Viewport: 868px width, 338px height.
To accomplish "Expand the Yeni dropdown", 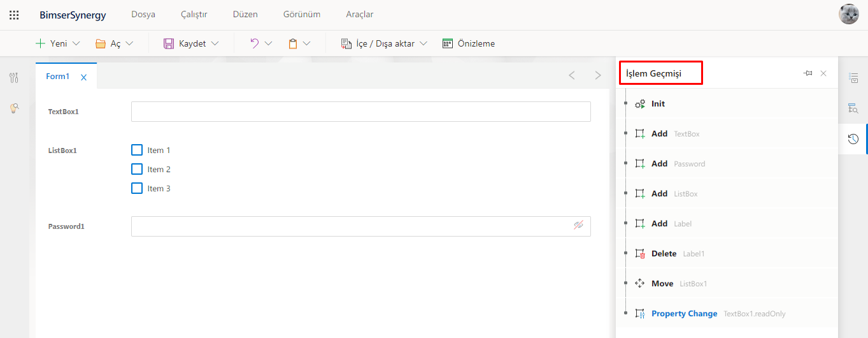I will click(76, 43).
